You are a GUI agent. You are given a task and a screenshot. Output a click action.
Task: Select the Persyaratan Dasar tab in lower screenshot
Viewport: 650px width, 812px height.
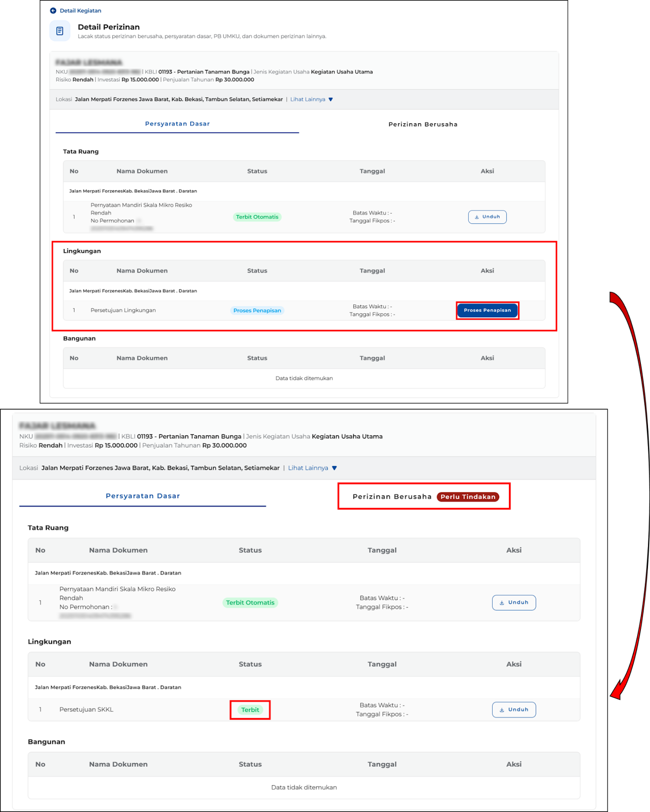(x=143, y=496)
